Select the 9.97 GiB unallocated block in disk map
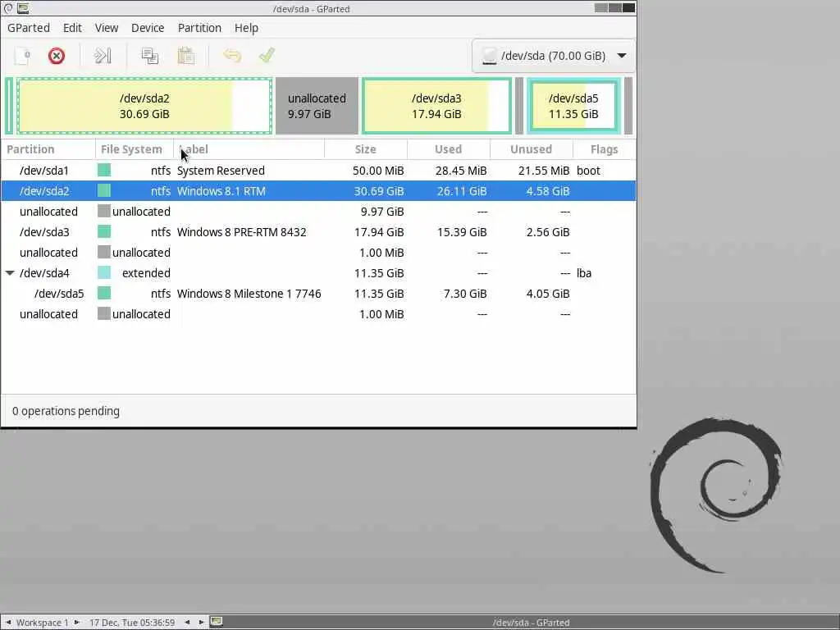 [317, 106]
